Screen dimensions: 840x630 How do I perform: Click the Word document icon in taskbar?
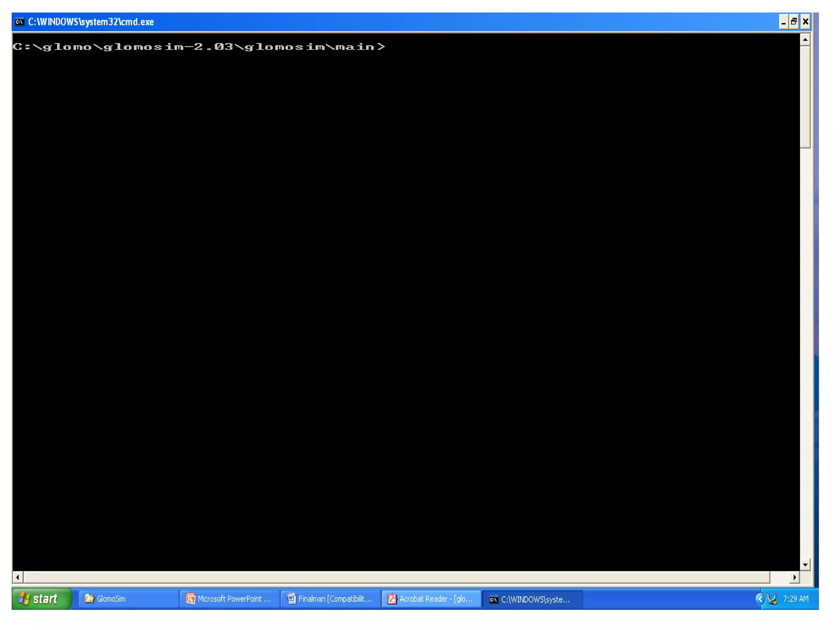[x=291, y=599]
